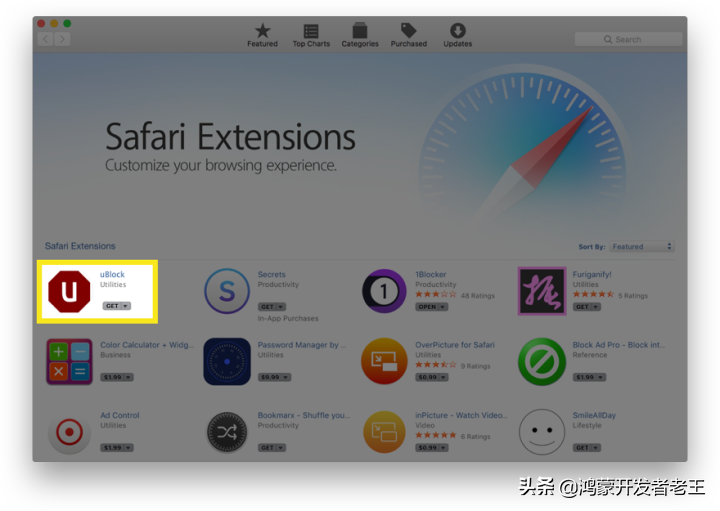Click $0.99 price button for inPicture
720x511 pixels.
pyautogui.click(x=432, y=448)
